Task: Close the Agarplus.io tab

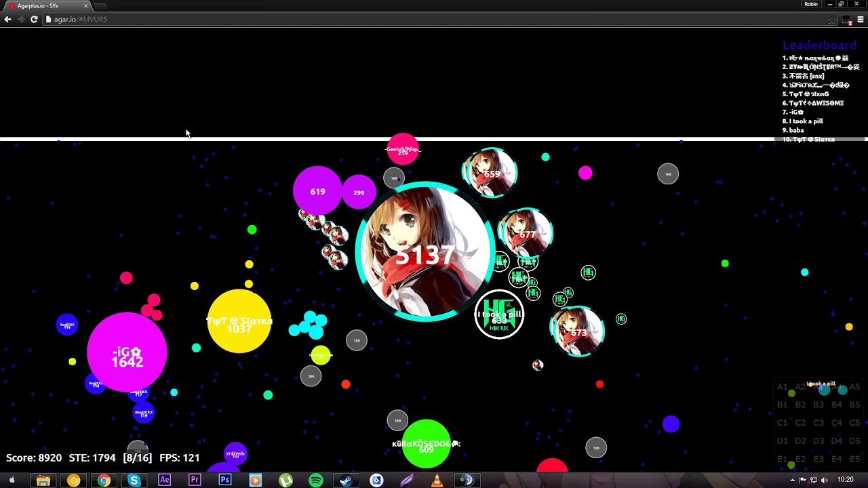Action: tap(86, 5)
